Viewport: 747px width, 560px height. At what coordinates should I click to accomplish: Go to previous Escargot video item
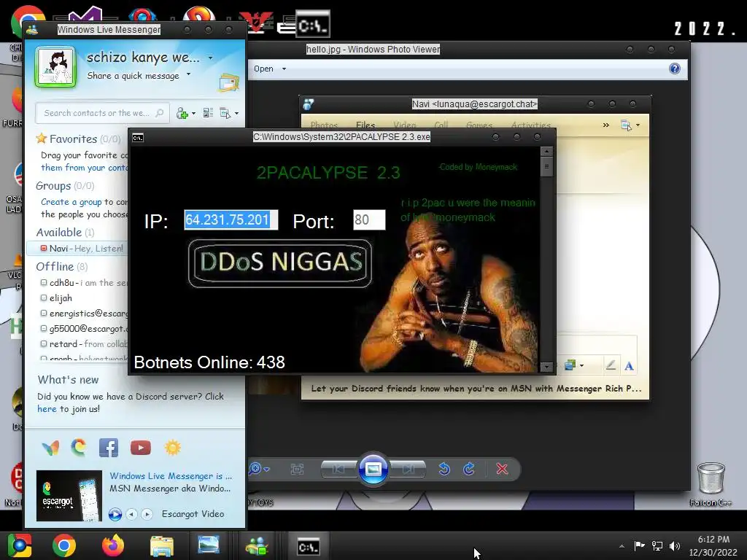tap(132, 514)
